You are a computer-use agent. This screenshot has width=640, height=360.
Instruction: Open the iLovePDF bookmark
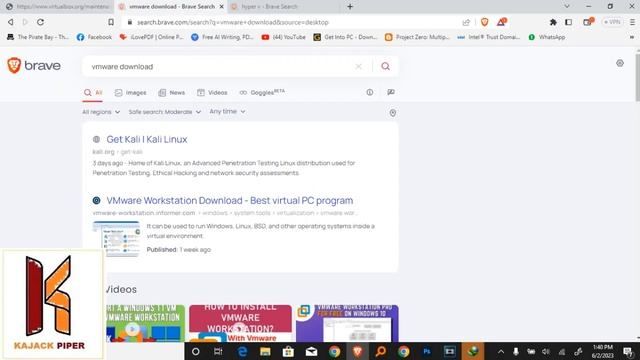click(x=151, y=37)
